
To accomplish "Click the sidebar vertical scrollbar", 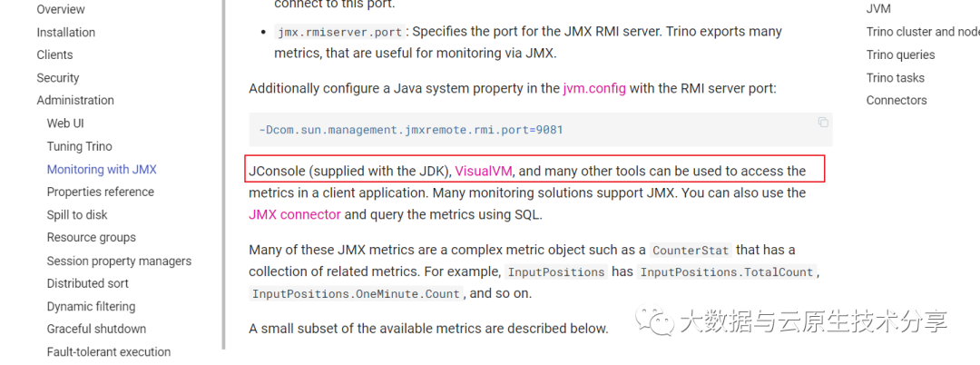I will [223, 174].
